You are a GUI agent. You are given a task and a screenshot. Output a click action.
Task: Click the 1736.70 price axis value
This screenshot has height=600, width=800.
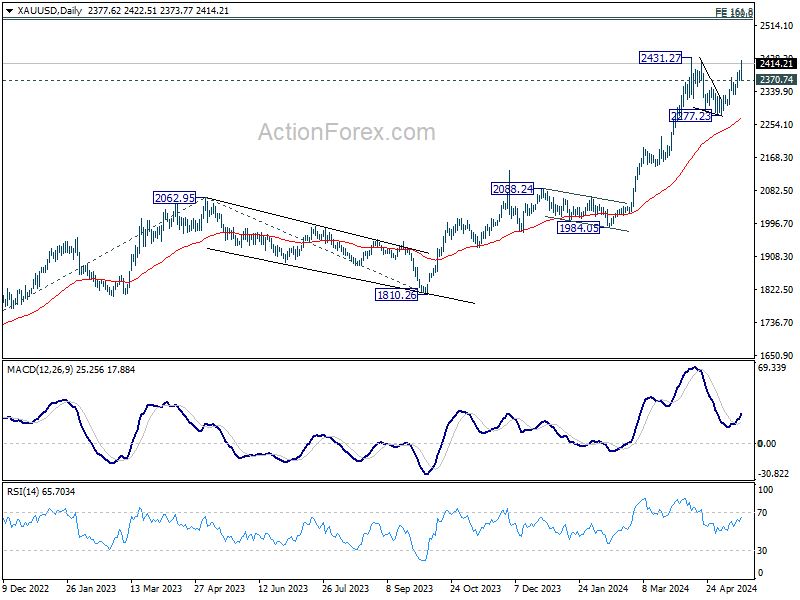point(776,322)
